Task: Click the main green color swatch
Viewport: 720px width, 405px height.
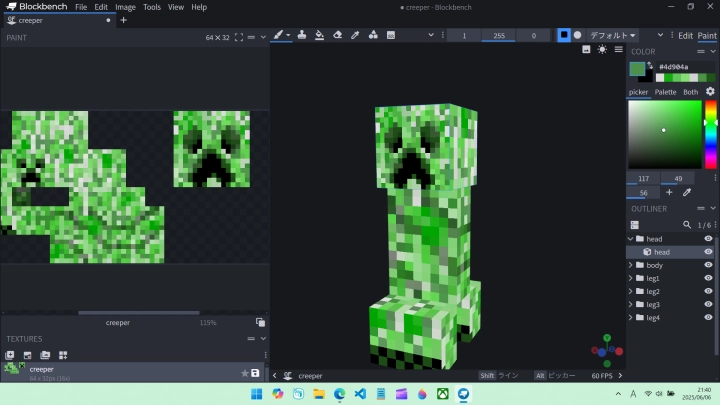Action: coord(637,68)
